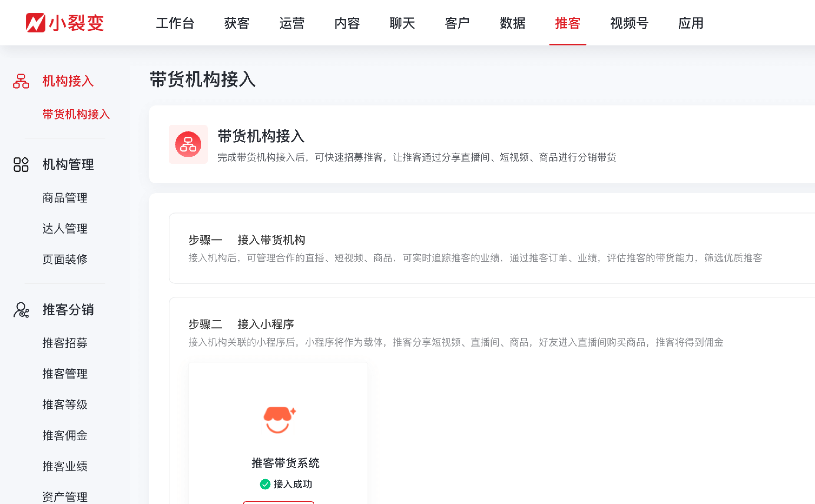815x504 pixels.
Task: Click the green 接入成功 check icon
Action: click(265, 484)
